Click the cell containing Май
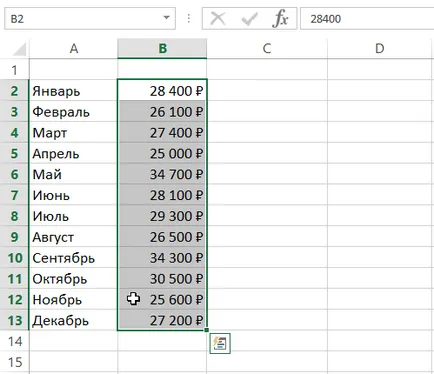This screenshot has height=374, width=434. (73, 174)
